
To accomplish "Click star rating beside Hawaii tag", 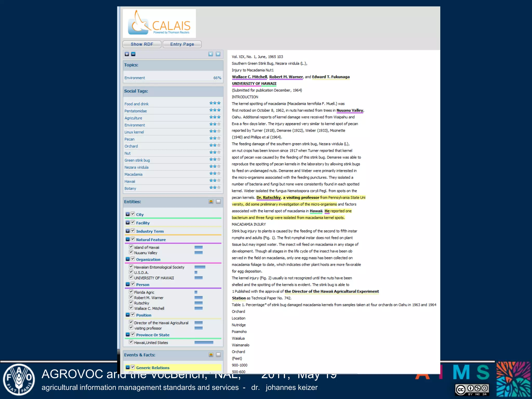I will [215, 181].
